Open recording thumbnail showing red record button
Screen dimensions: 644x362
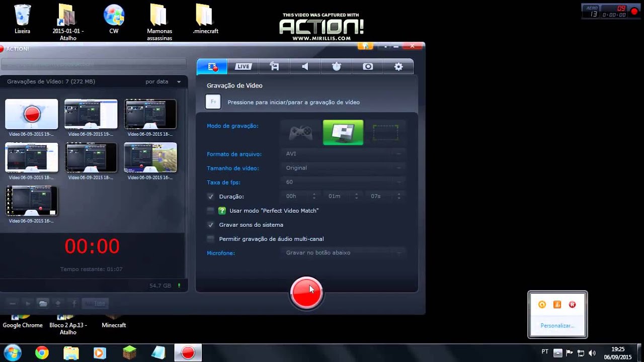tap(32, 114)
